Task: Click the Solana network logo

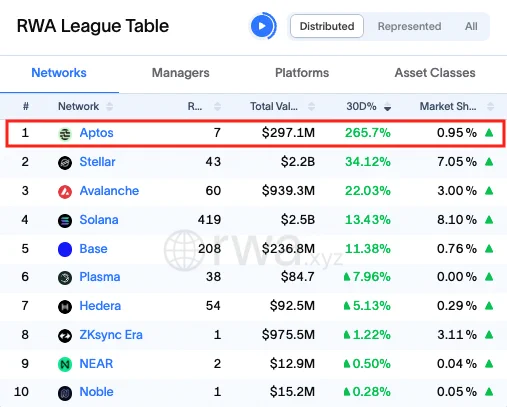Action: point(65,221)
